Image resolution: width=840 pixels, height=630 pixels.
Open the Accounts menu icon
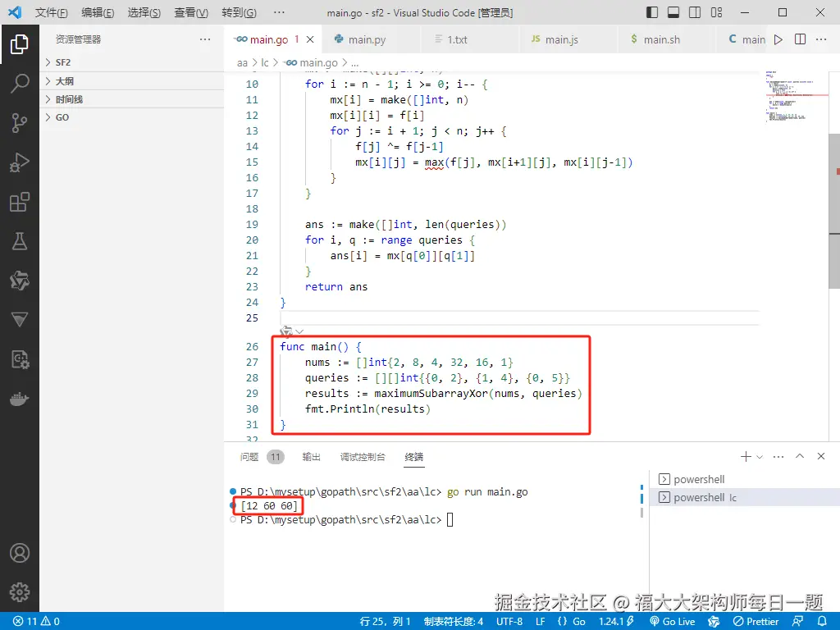20,553
